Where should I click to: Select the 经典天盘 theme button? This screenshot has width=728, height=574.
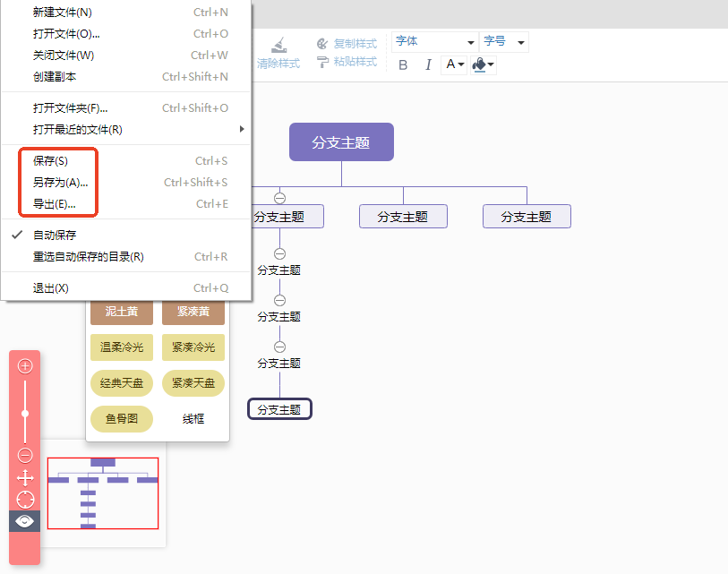tap(122, 383)
